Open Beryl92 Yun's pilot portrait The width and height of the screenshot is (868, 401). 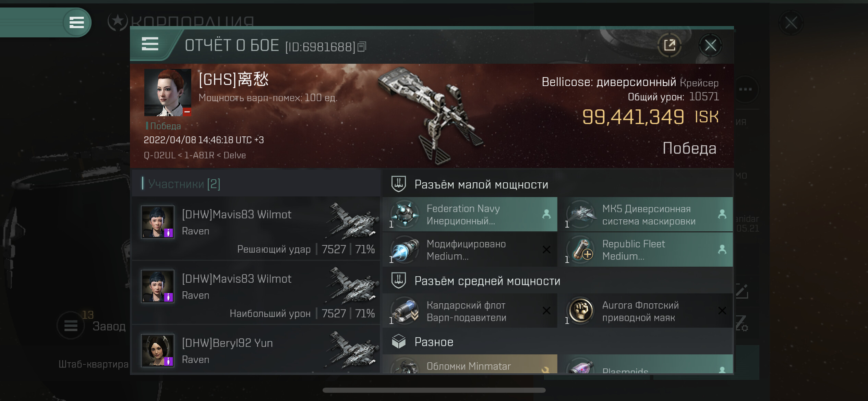tap(158, 350)
